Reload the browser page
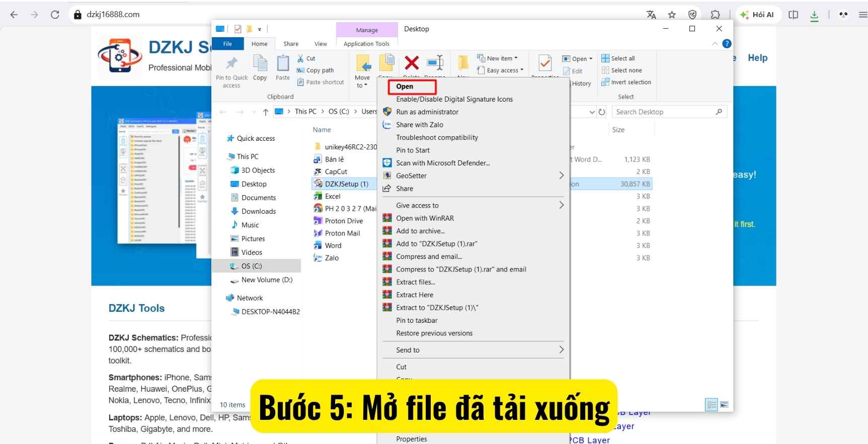 55,15
